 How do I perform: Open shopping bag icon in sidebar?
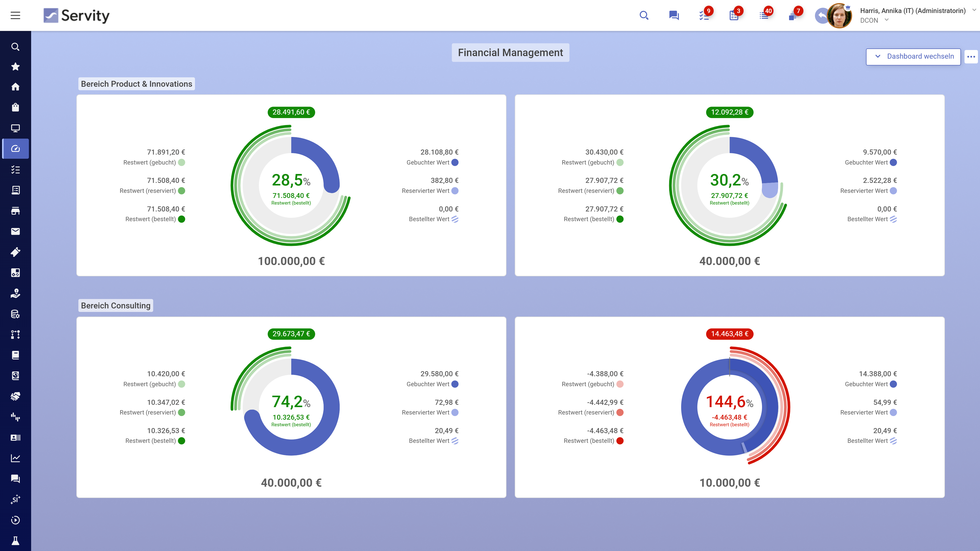(15, 108)
